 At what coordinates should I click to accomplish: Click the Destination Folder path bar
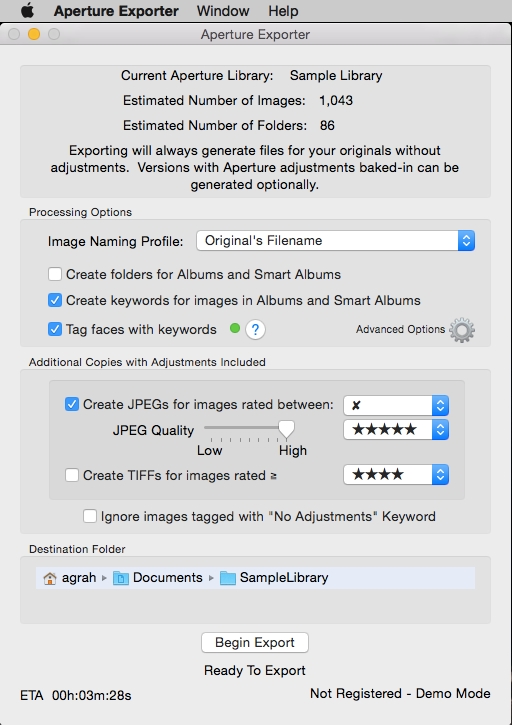point(255,578)
